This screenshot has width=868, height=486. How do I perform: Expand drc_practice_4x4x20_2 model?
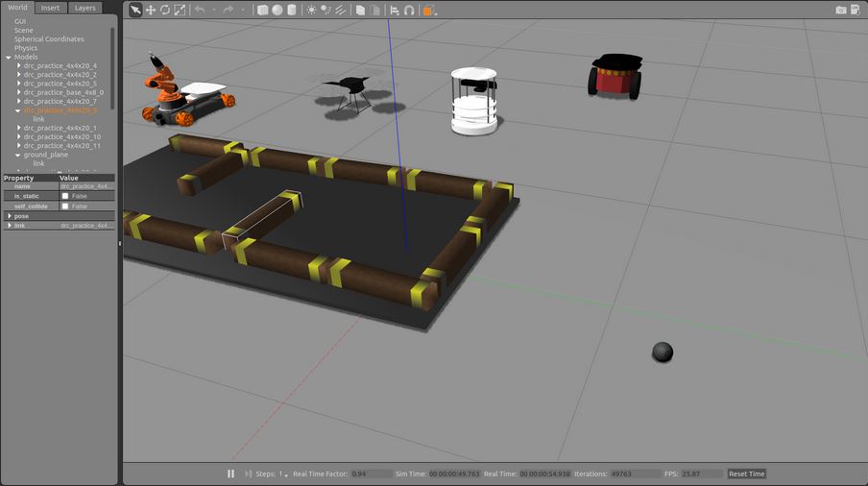(x=19, y=74)
